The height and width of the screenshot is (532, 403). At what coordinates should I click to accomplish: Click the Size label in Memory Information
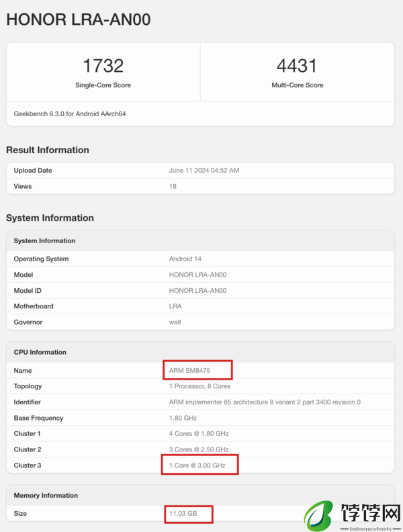[20, 514]
